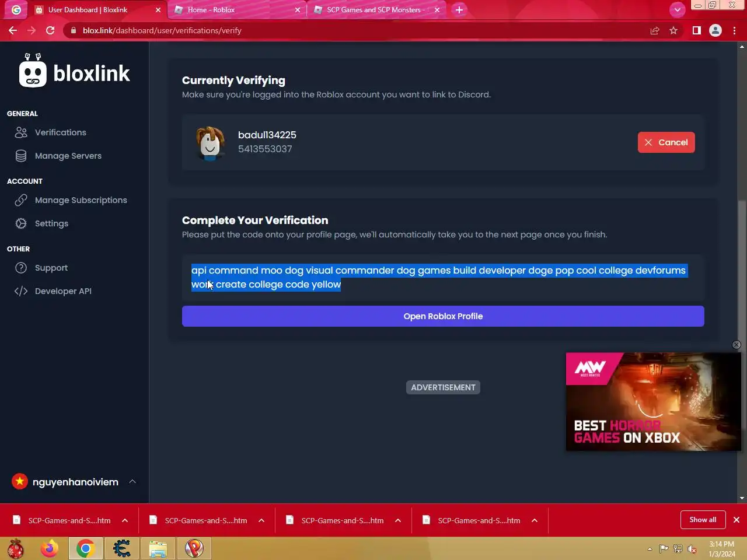
Task: Expand options for fourth SCP-Games download
Action: pyautogui.click(x=535, y=520)
